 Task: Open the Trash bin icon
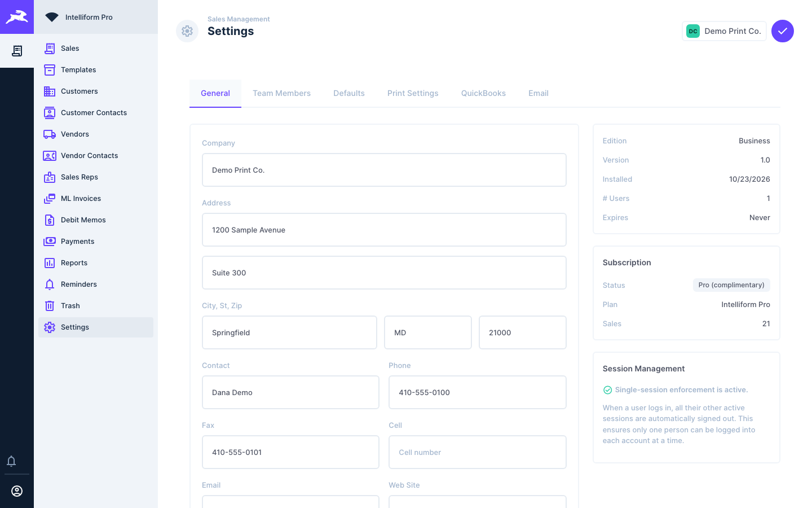(50, 306)
